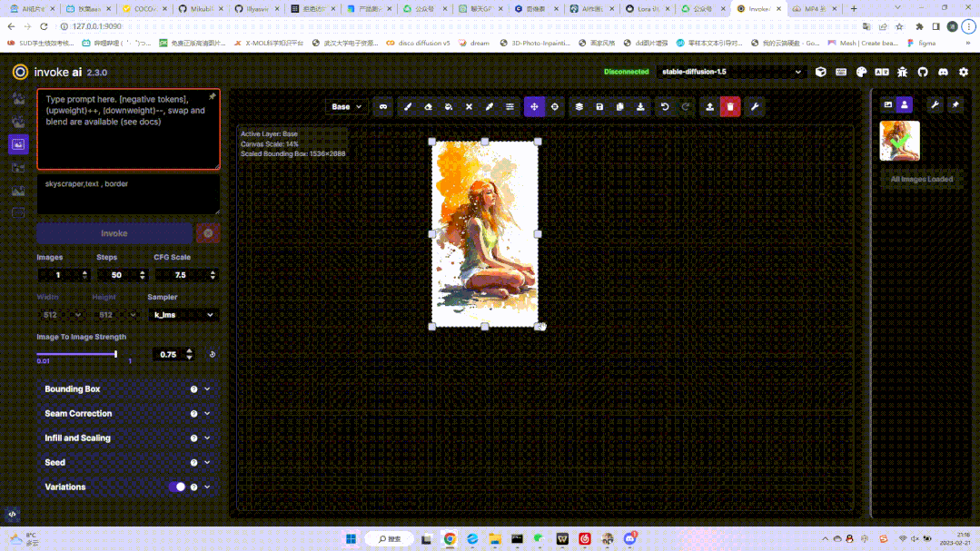Pin the gallery panel
This screenshot has height=551, width=980.
coord(955,104)
